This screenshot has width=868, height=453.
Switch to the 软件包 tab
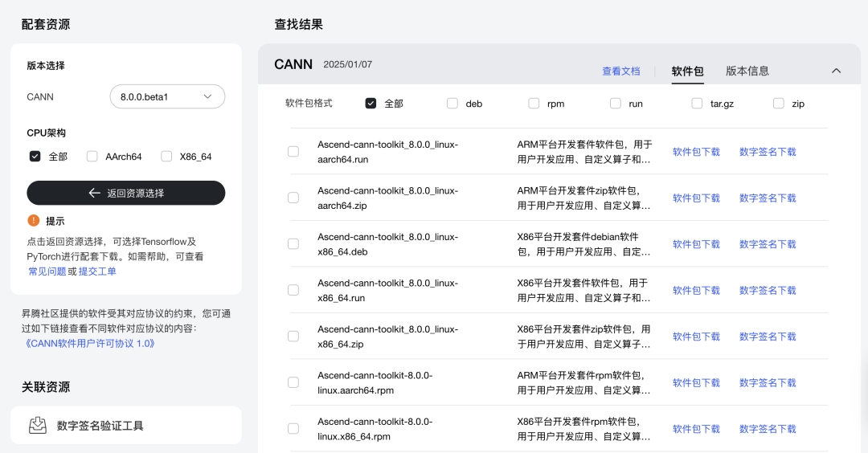point(687,71)
